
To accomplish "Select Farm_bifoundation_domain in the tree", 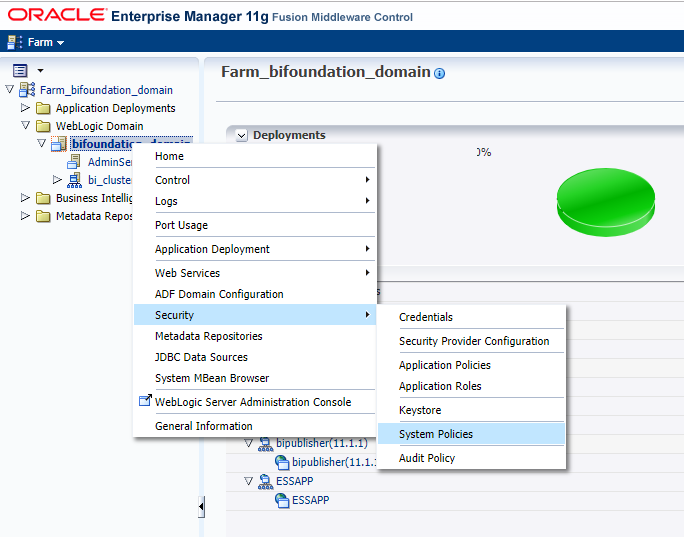I will pyautogui.click(x=106, y=90).
